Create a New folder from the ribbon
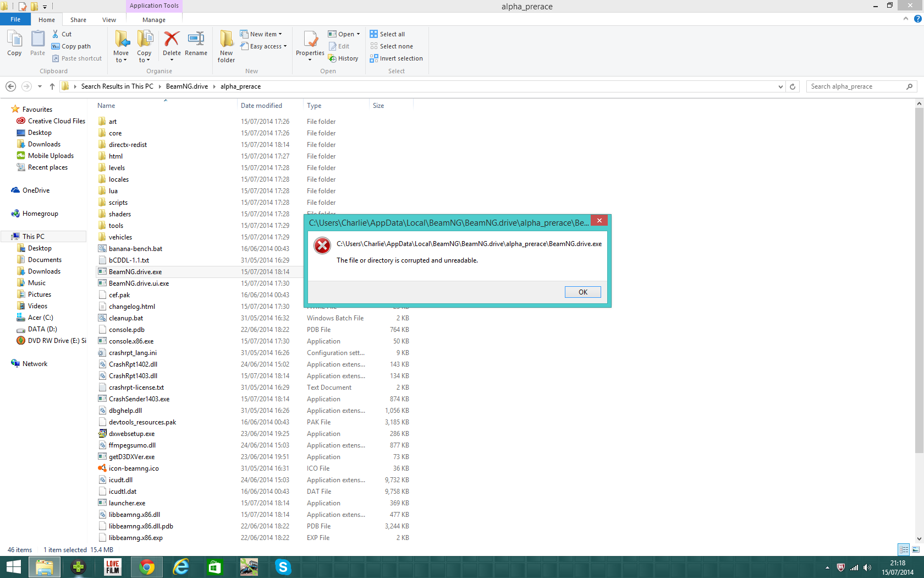924x578 pixels. (226, 46)
